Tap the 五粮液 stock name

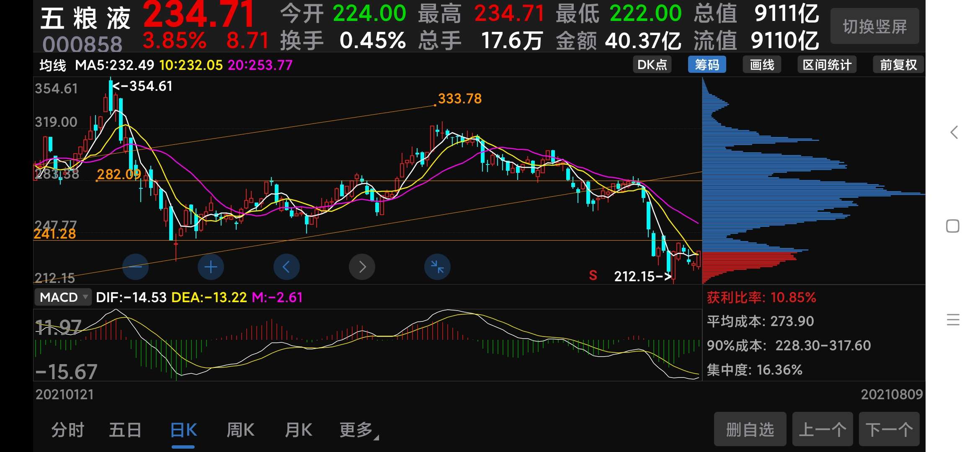pyautogui.click(x=85, y=18)
